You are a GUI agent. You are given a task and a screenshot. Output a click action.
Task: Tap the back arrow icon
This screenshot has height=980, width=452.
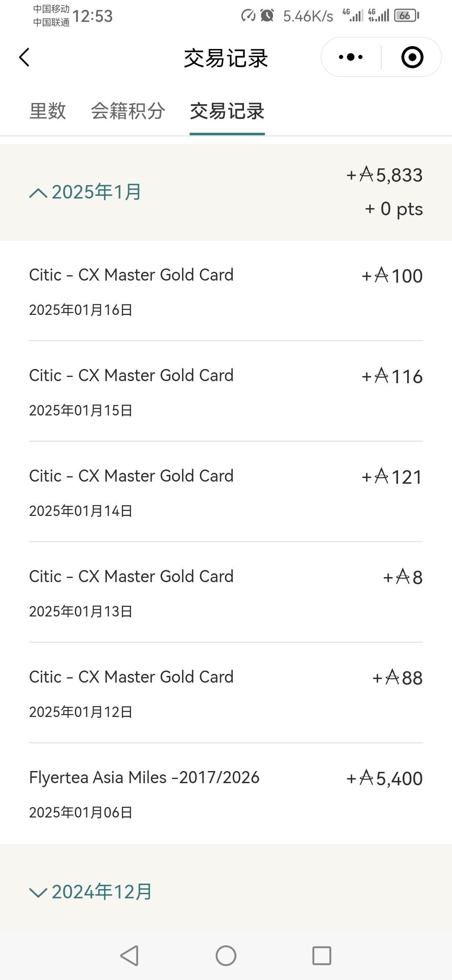(24, 57)
